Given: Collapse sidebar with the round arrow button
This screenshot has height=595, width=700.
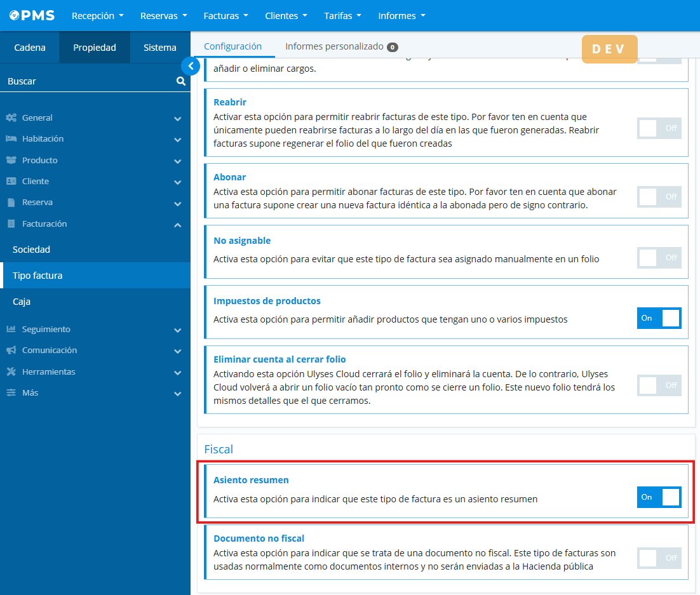Looking at the screenshot, I should pos(191,66).
